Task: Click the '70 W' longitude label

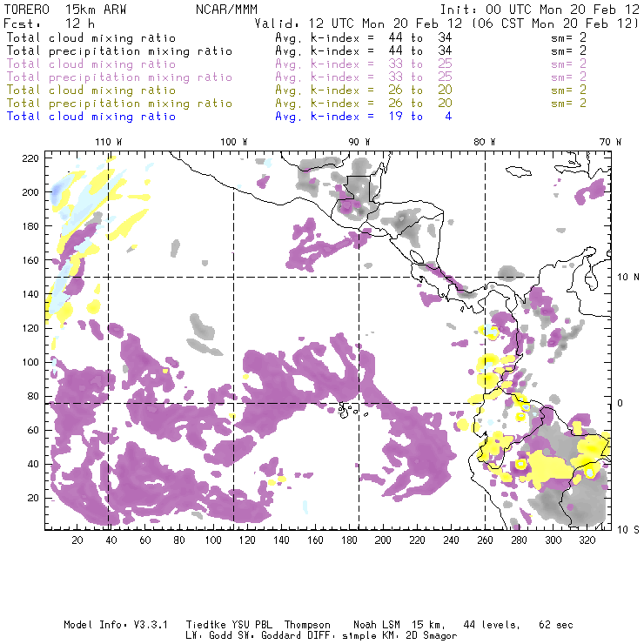Action: [610, 142]
